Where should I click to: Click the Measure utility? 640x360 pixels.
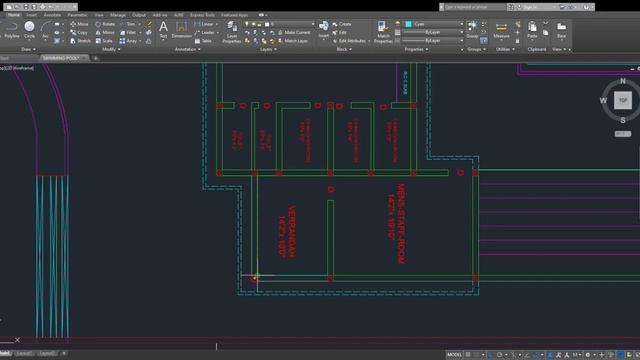click(501, 30)
